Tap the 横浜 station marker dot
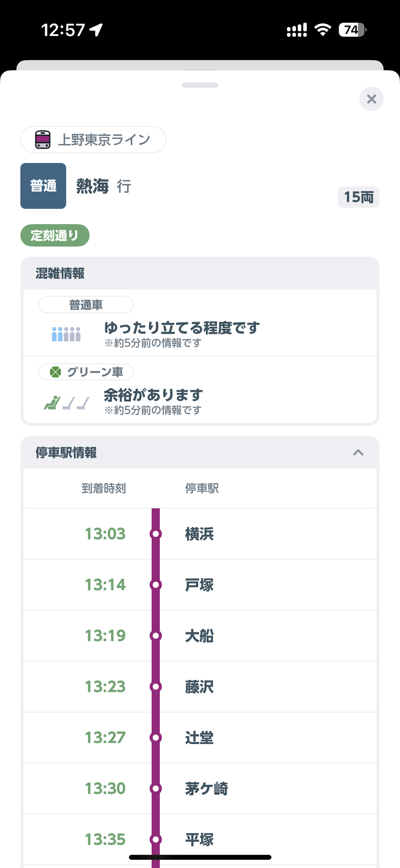The height and width of the screenshot is (868, 400). pos(156,534)
